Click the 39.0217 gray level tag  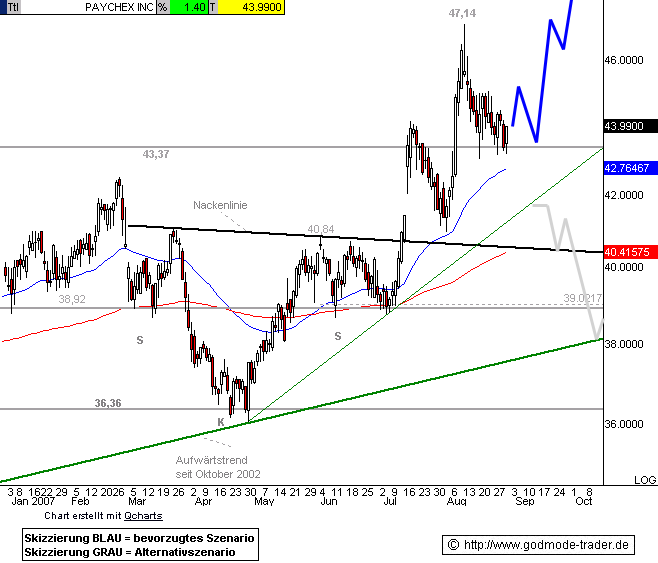click(582, 298)
